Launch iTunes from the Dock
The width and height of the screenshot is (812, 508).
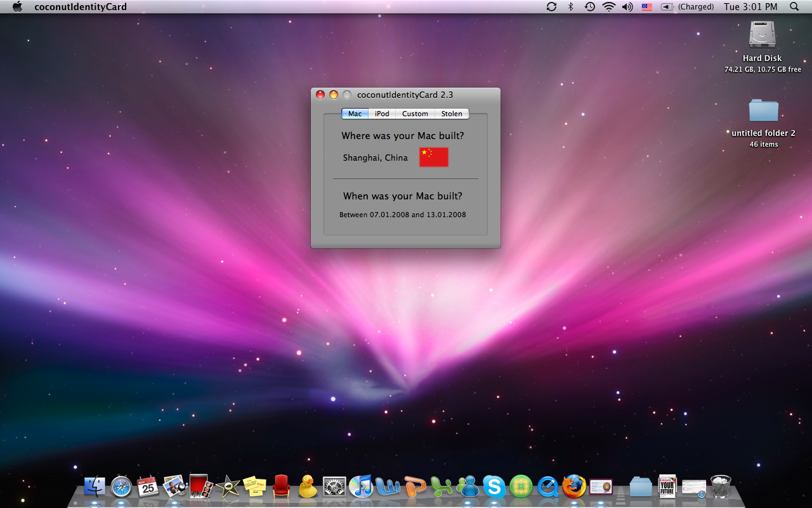click(x=361, y=486)
